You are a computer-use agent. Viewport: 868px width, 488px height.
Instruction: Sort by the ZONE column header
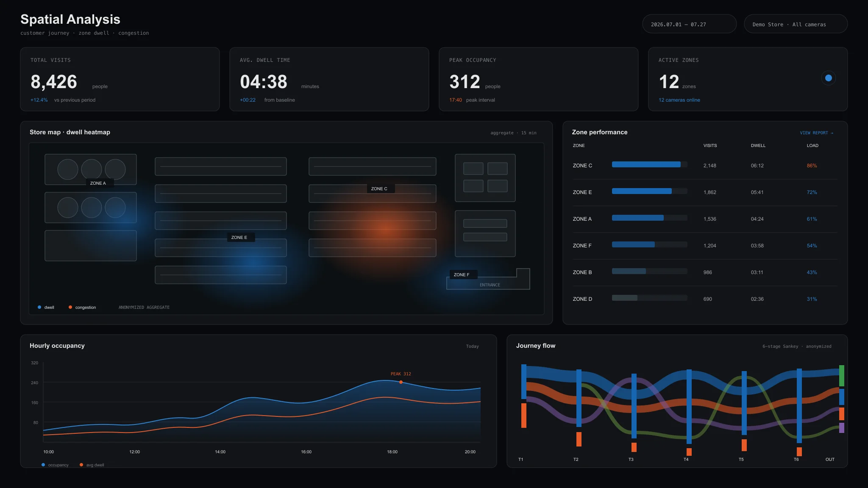point(579,146)
